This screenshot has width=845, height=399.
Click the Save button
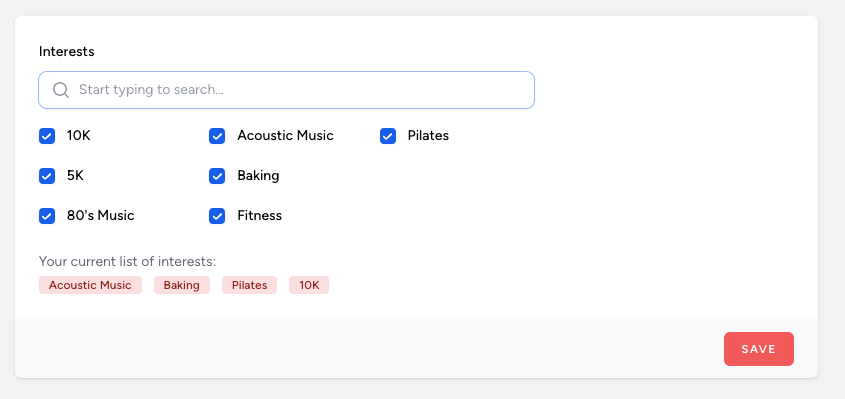(x=759, y=349)
